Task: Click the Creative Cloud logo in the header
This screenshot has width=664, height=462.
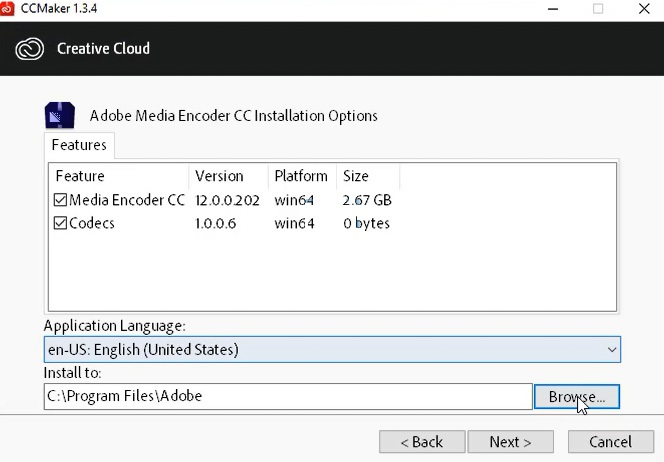Action: (x=31, y=48)
